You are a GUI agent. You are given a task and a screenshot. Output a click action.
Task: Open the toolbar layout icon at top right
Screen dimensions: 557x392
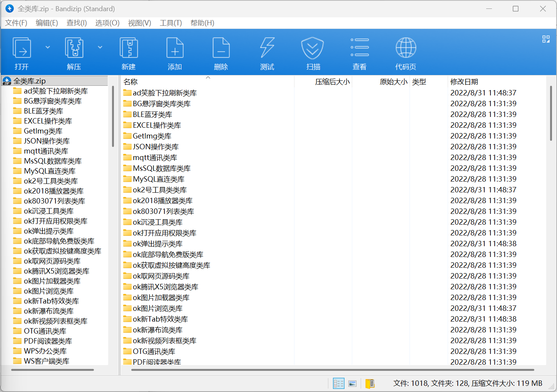(546, 39)
